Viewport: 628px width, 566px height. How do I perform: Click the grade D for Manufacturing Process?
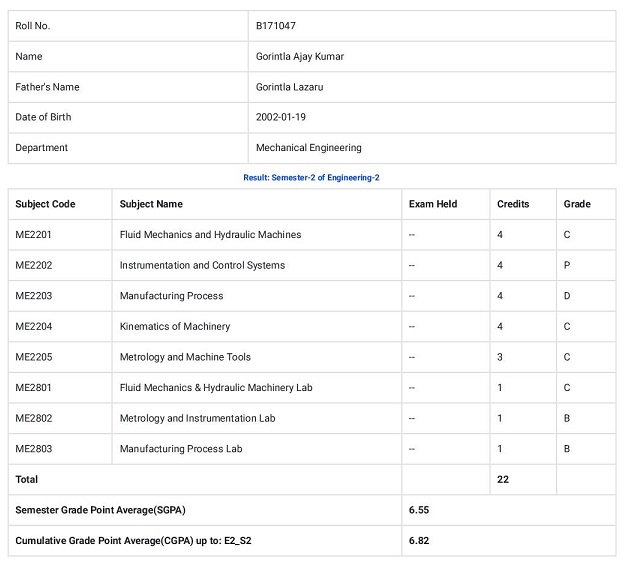567,296
